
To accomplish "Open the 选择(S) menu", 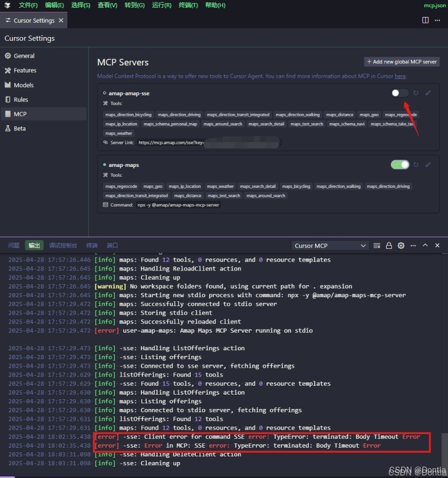I will (x=80, y=5).
